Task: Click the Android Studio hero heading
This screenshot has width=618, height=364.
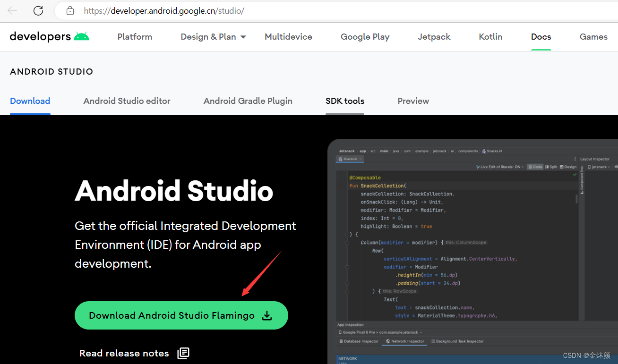Action: [x=174, y=191]
